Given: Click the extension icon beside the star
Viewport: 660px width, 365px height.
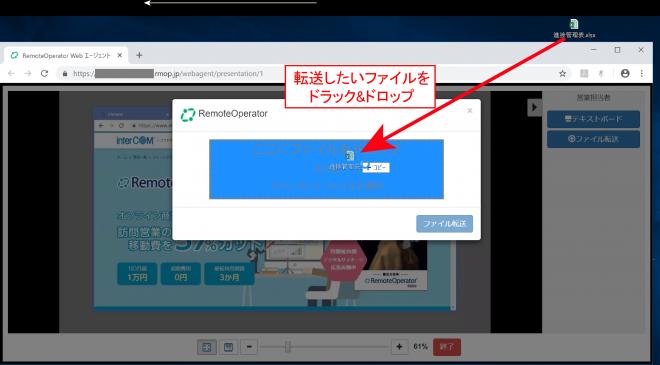Looking at the screenshot, I should tap(584, 74).
